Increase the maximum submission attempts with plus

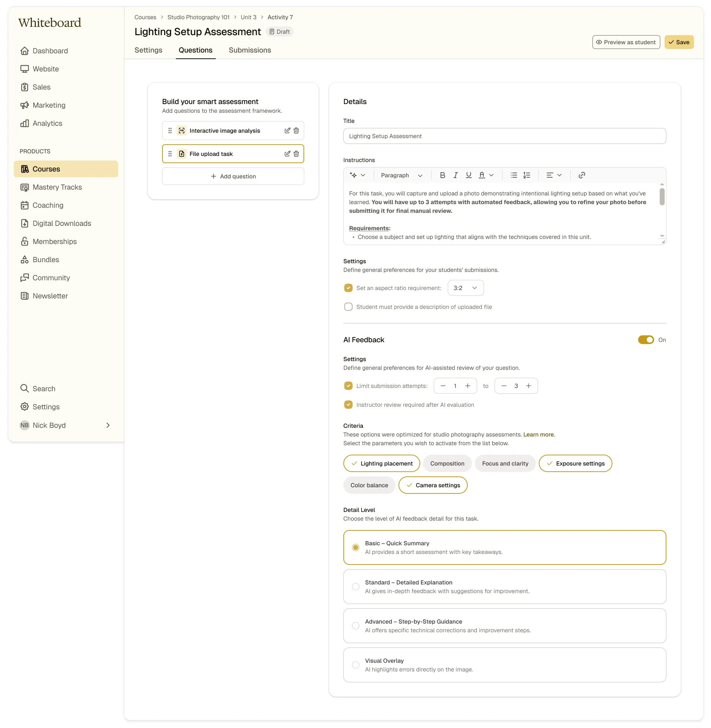click(528, 386)
